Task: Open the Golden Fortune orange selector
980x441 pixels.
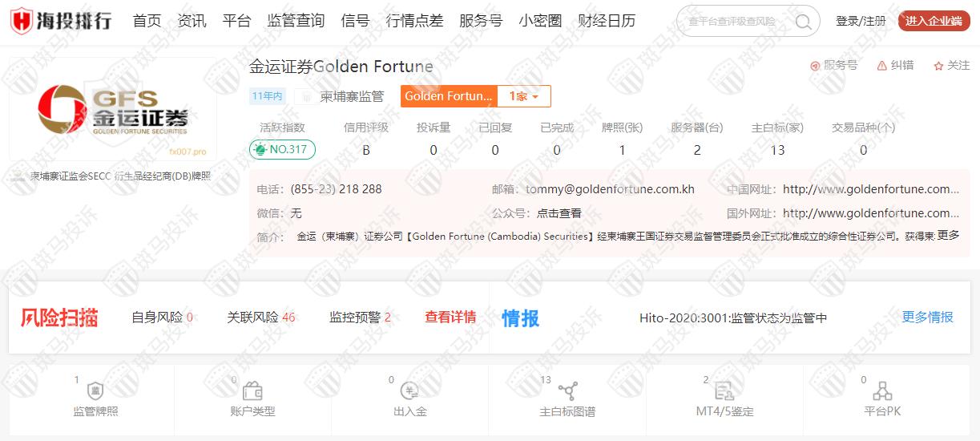Action: (449, 96)
